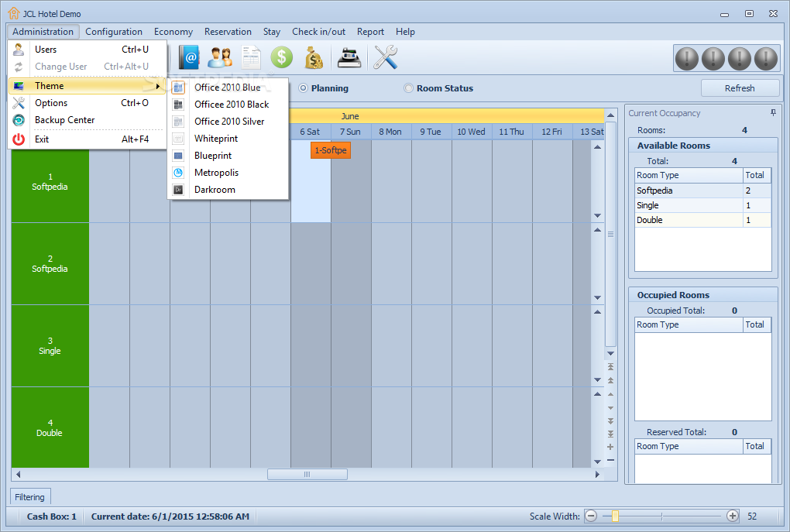Click the room 3 Single row up arrow

click(x=598, y=312)
